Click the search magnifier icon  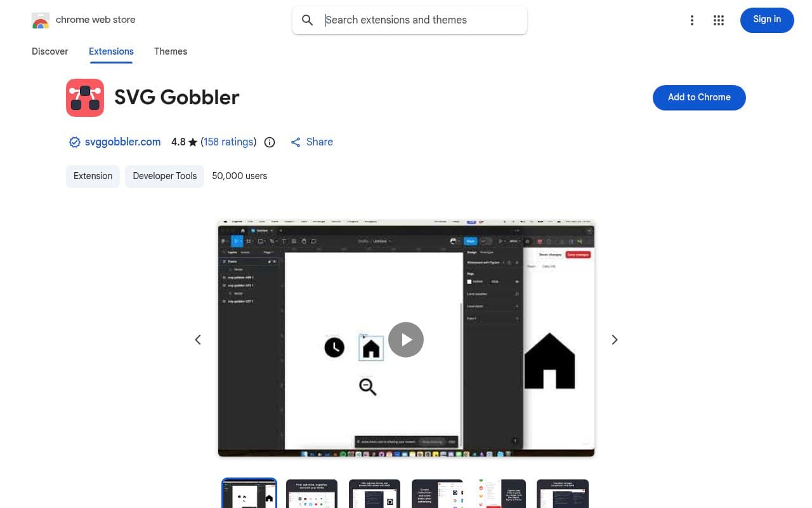(x=307, y=20)
